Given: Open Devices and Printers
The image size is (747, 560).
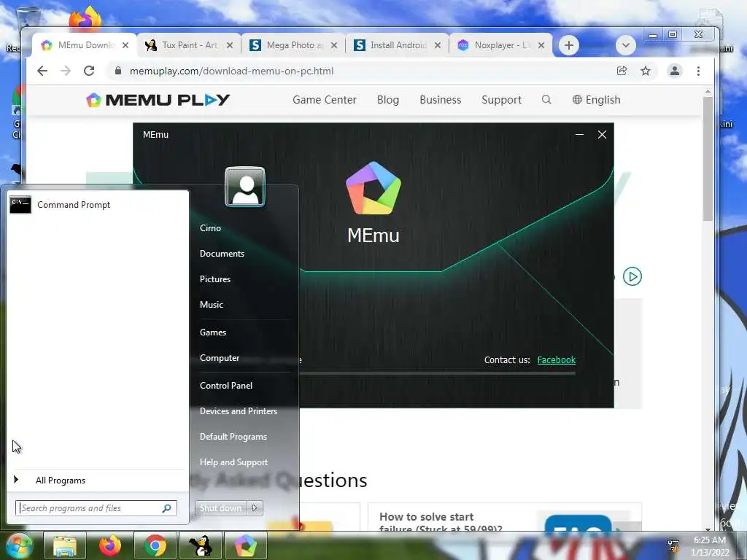Looking at the screenshot, I should click(239, 411).
